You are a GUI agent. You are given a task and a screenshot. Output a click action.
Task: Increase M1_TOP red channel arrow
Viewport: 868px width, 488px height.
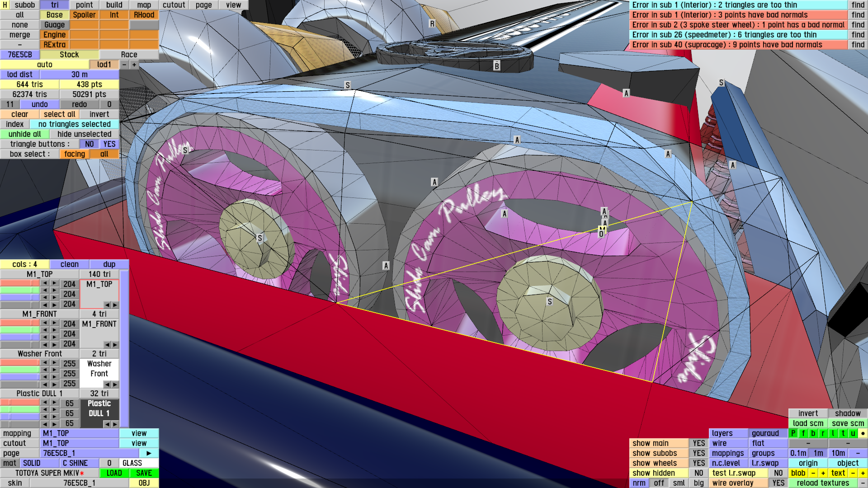[x=54, y=284]
